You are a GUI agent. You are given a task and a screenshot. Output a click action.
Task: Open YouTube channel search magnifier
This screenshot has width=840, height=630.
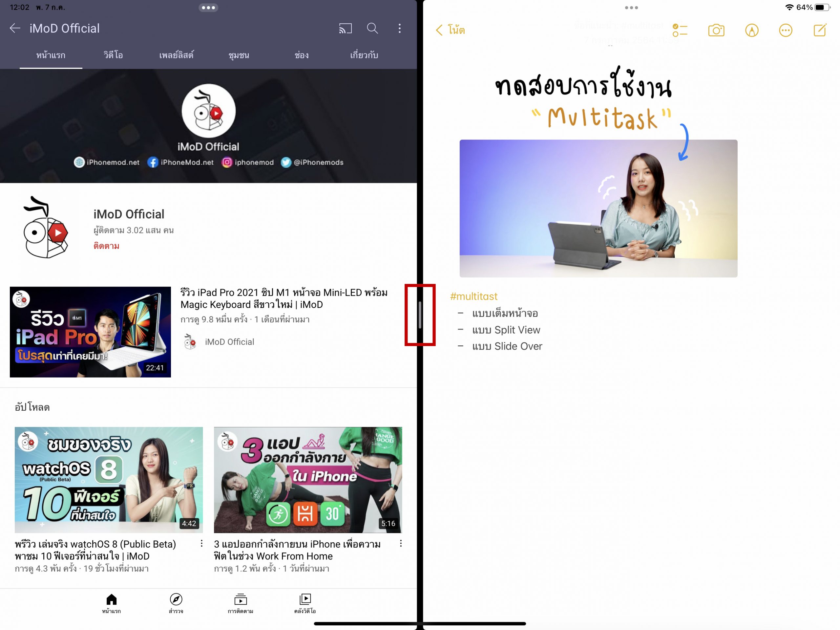pos(372,29)
